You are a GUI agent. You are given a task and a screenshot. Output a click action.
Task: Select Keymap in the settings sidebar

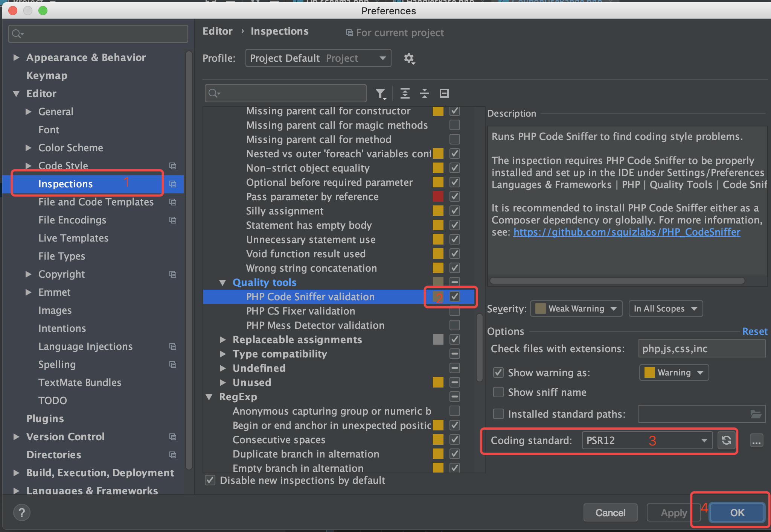(47, 75)
